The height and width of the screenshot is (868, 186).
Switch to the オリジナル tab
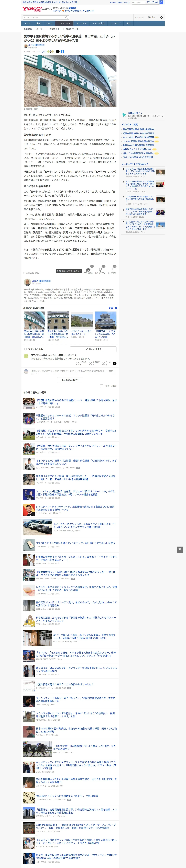point(81,24)
